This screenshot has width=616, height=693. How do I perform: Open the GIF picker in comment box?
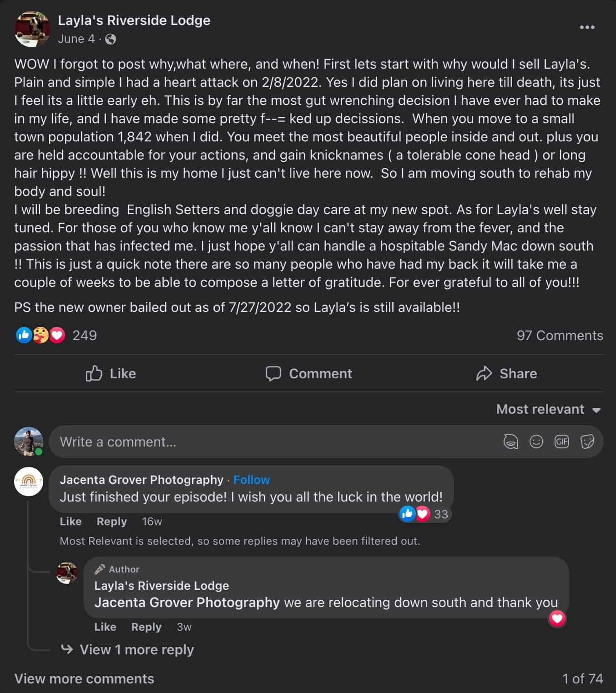coord(562,442)
